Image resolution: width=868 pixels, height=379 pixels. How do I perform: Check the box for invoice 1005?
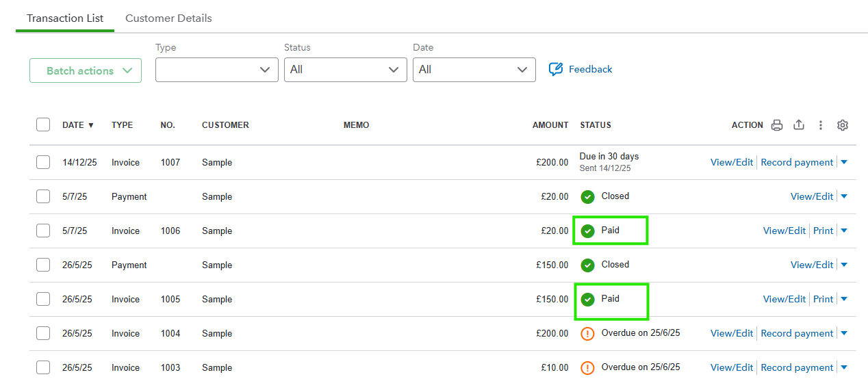pos(43,299)
